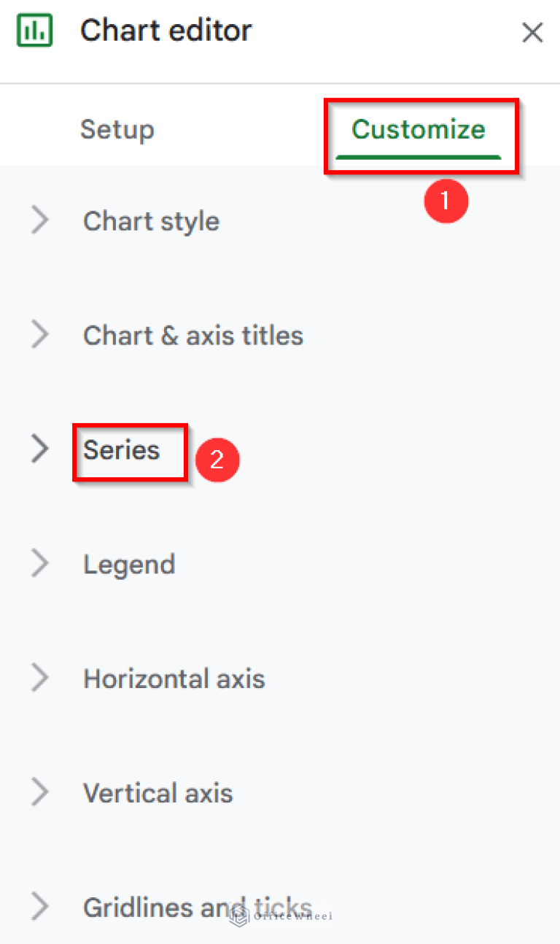
Task: Click the chevron icon beside Vertical axis
Action: click(x=41, y=792)
